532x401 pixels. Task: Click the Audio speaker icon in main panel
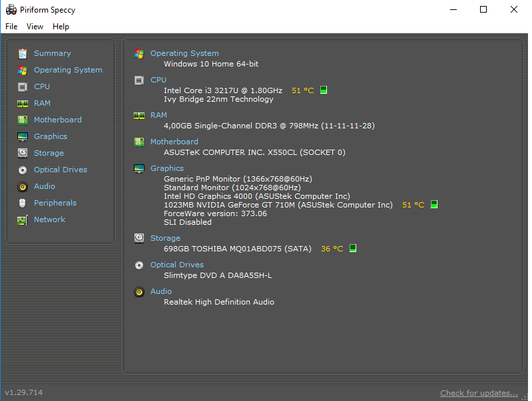(x=139, y=292)
